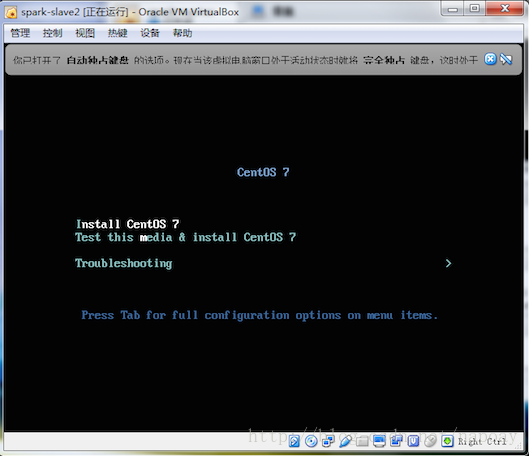Screen dimensions: 529x456
Task: Click the Press Tab hint text
Action: coord(259,315)
